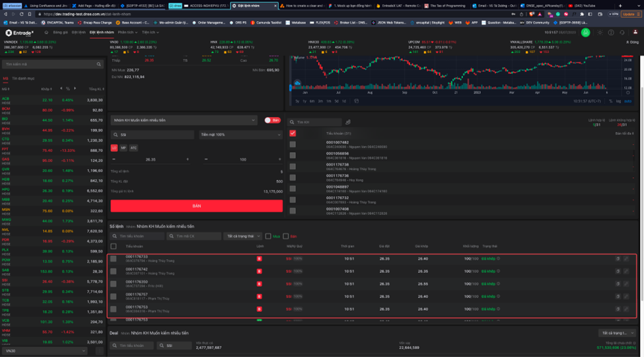
Task: Click the green notification bell icon
Action: 585,32
